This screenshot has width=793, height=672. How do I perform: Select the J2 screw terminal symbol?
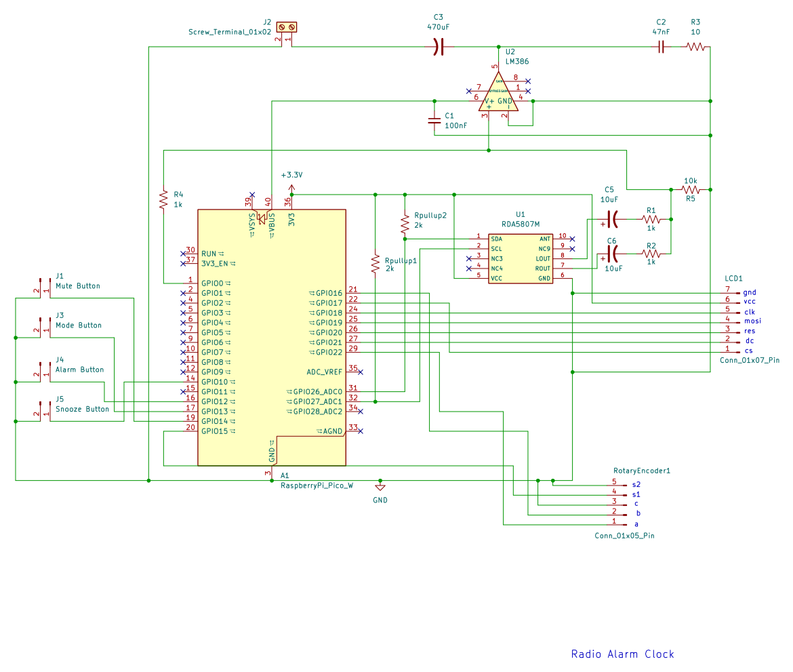[287, 27]
